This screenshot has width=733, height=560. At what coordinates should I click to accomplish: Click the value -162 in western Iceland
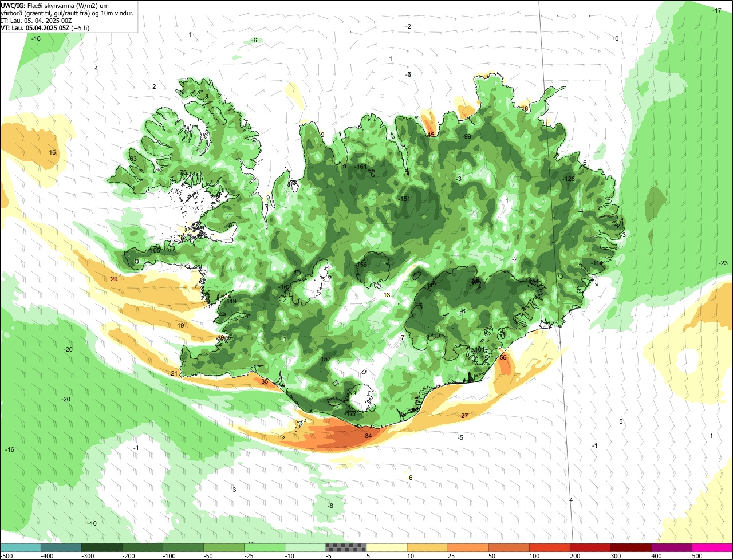pyautogui.click(x=284, y=287)
